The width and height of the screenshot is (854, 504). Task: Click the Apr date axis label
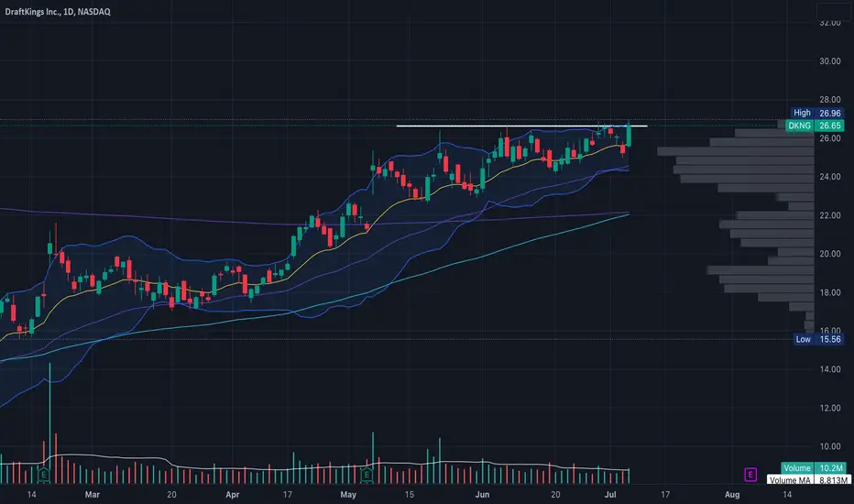pyautogui.click(x=232, y=495)
